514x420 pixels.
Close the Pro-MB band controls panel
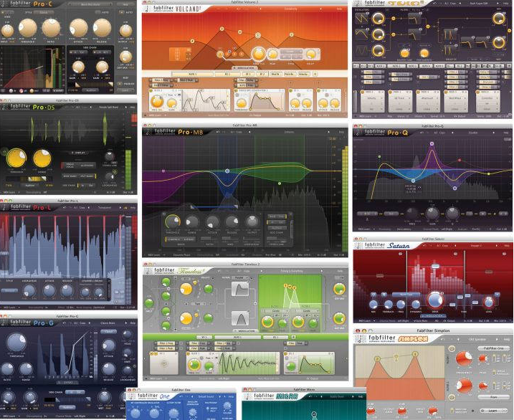[x=290, y=214]
